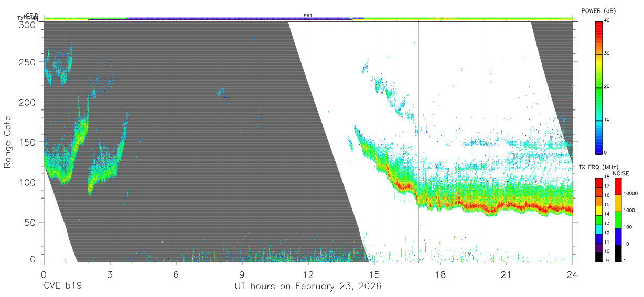Click the 50 tick on Range Gate axis
This screenshot has width=644, height=297.
click(31, 222)
